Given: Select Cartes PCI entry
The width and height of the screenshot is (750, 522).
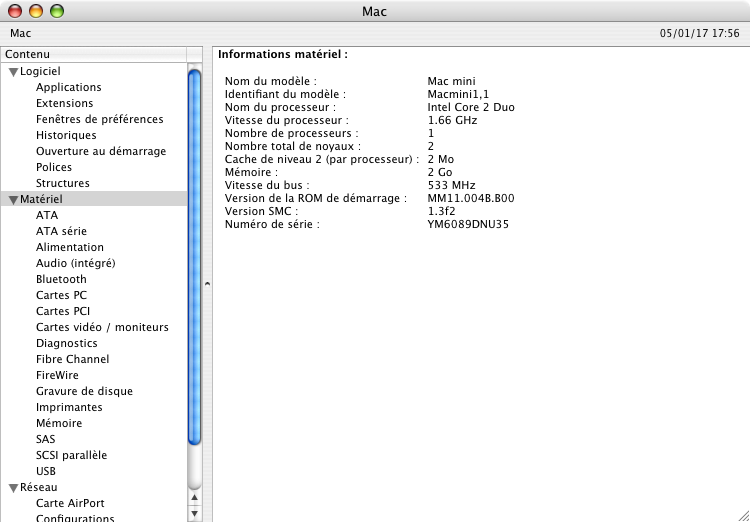Looking at the screenshot, I should click(x=63, y=311).
